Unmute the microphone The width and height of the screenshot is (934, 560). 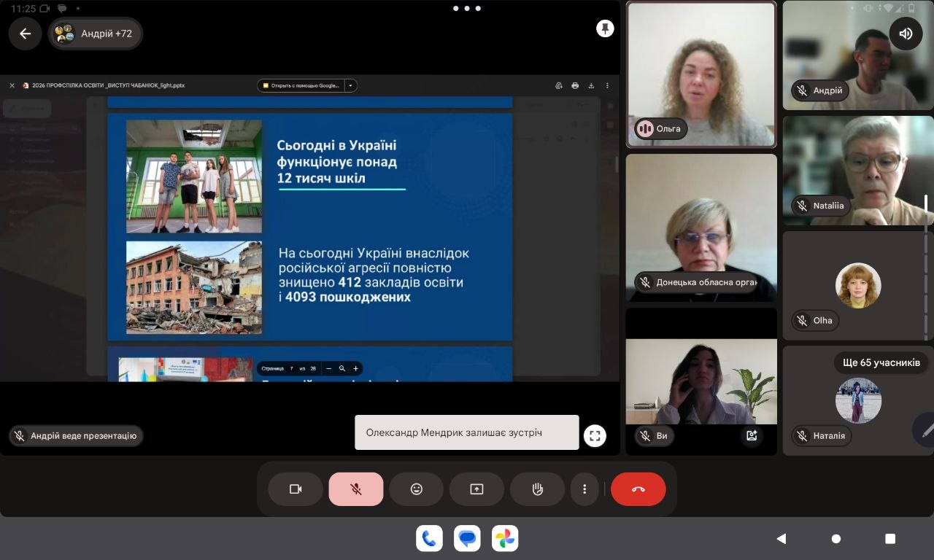point(356,489)
